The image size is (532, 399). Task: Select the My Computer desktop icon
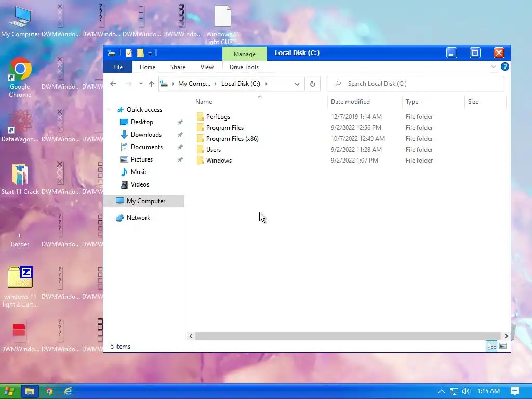tap(20, 21)
